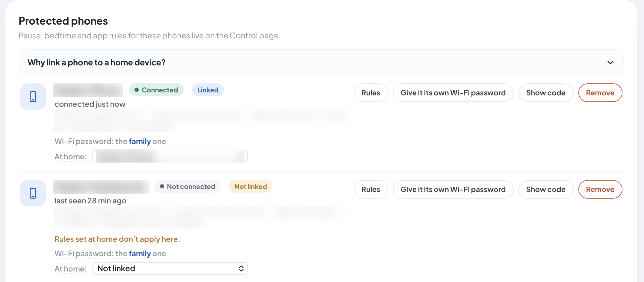The width and height of the screenshot is (644, 282).
Task: Click the phone icon of the not connected phone
Action: pos(33,193)
